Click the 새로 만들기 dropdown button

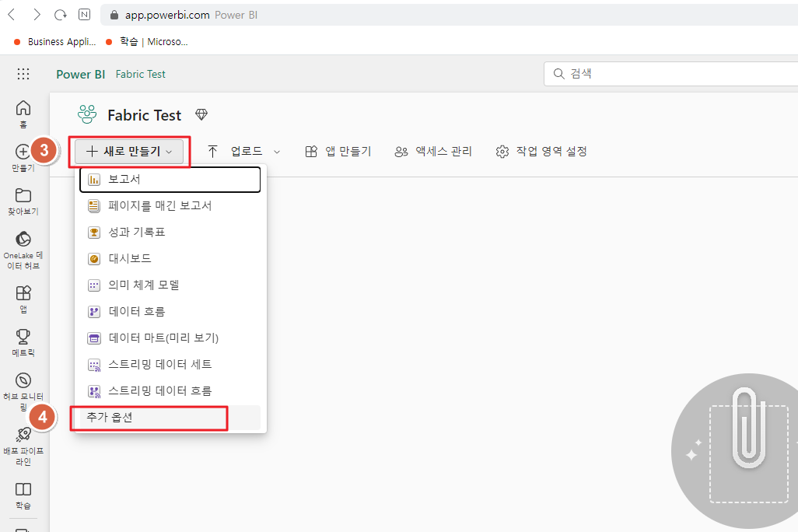point(129,151)
